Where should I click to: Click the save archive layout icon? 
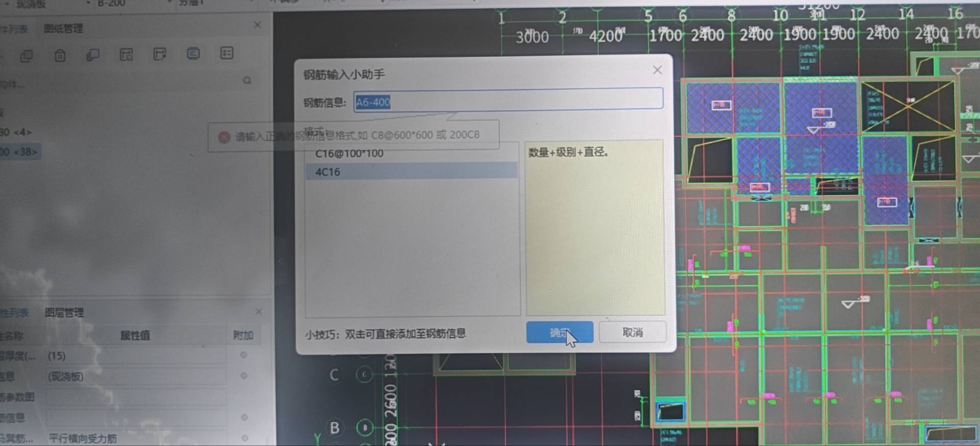click(126, 54)
